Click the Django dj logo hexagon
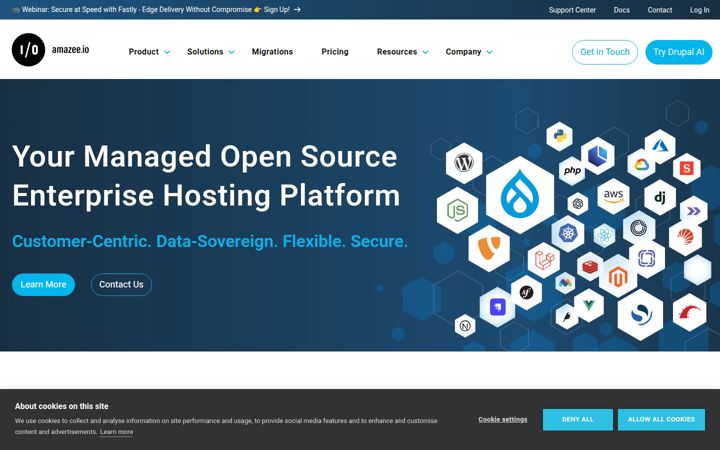 [x=660, y=197]
